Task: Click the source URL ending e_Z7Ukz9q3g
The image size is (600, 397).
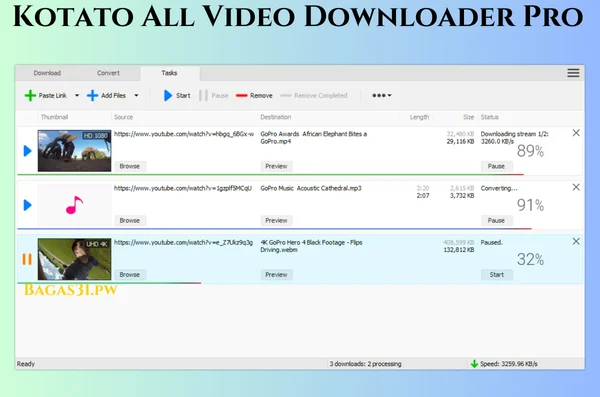Action: point(183,243)
